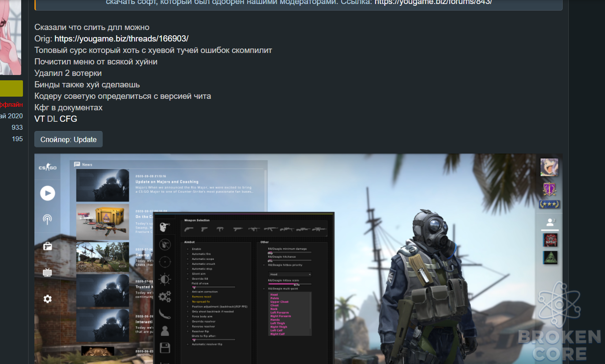Toggle the Automatic scope checkbox
Image resolution: width=605 pixels, height=364 pixels.
coord(188,259)
